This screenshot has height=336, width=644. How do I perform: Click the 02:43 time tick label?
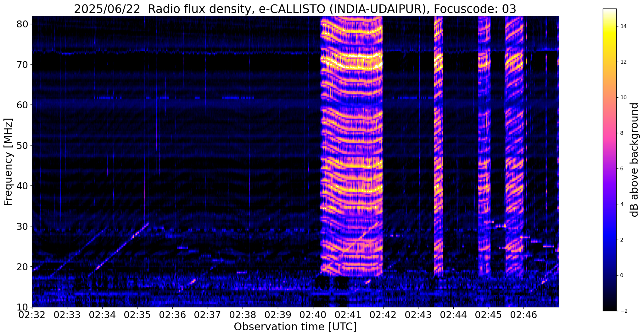pyautogui.click(x=418, y=315)
